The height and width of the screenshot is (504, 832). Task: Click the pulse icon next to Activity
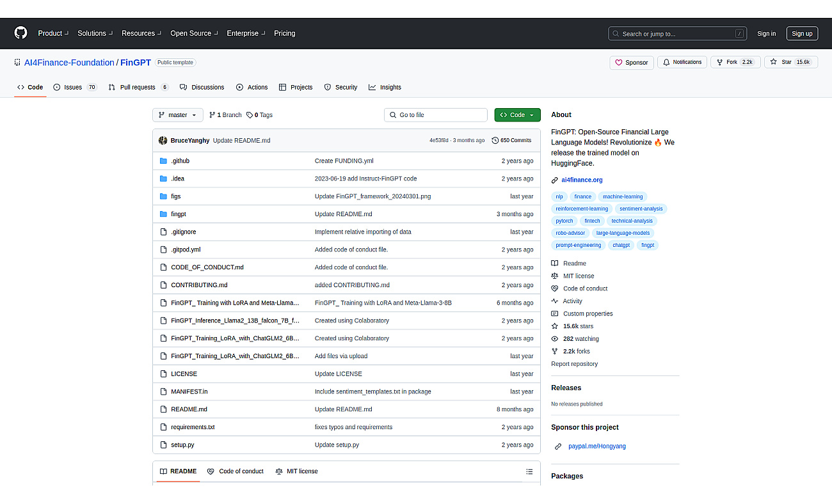(x=555, y=301)
